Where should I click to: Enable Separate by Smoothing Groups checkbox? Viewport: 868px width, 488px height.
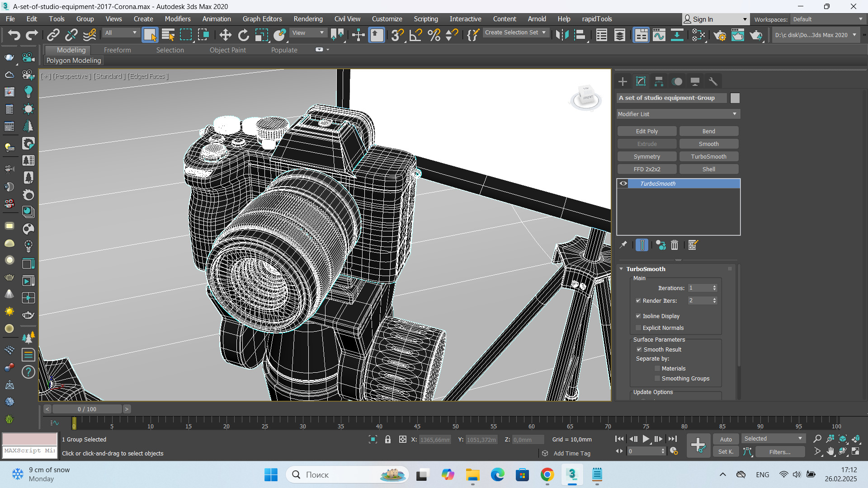[657, 378]
